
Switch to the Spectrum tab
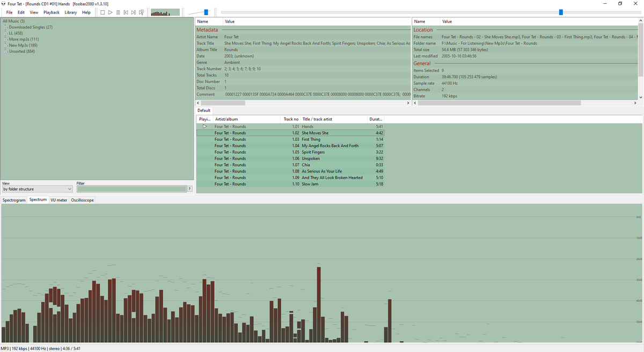point(38,200)
